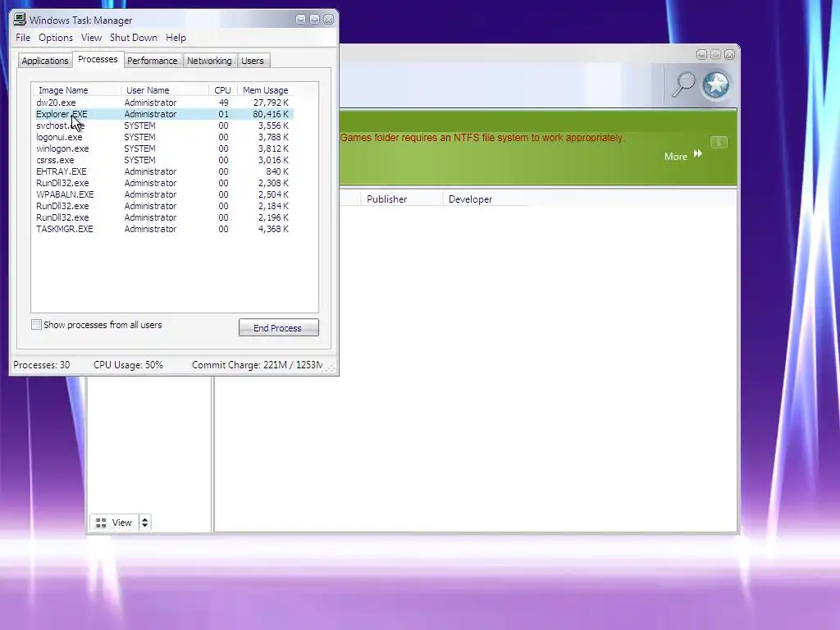Click the Task Manager title bar icon
Screen dimensions: 840x630
pos(20,20)
